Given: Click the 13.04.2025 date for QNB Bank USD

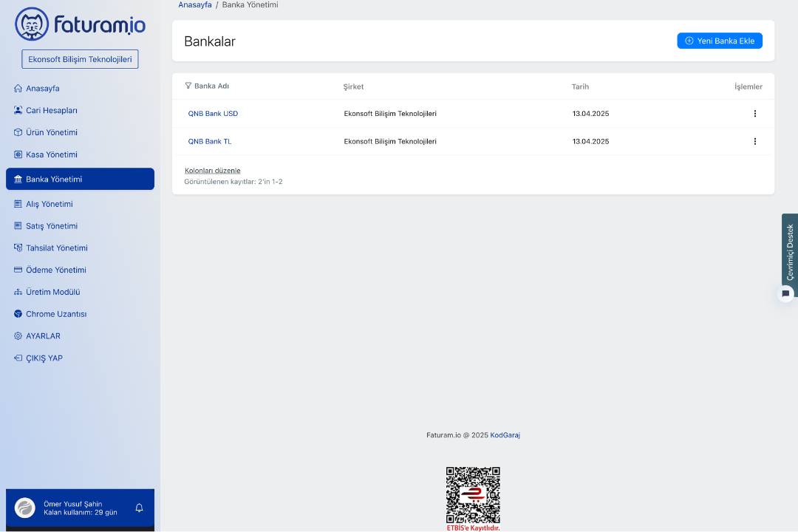Looking at the screenshot, I should 590,114.
